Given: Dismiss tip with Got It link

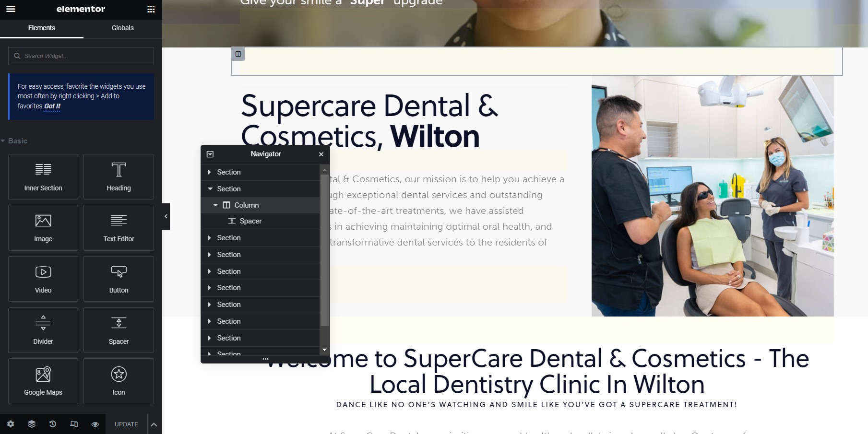Looking at the screenshot, I should pyautogui.click(x=52, y=106).
